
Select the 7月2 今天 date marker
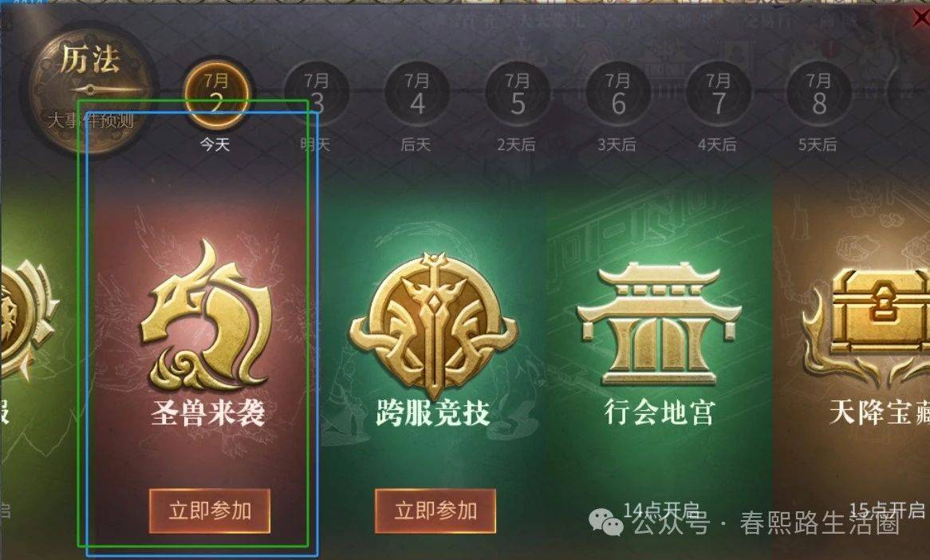216,95
